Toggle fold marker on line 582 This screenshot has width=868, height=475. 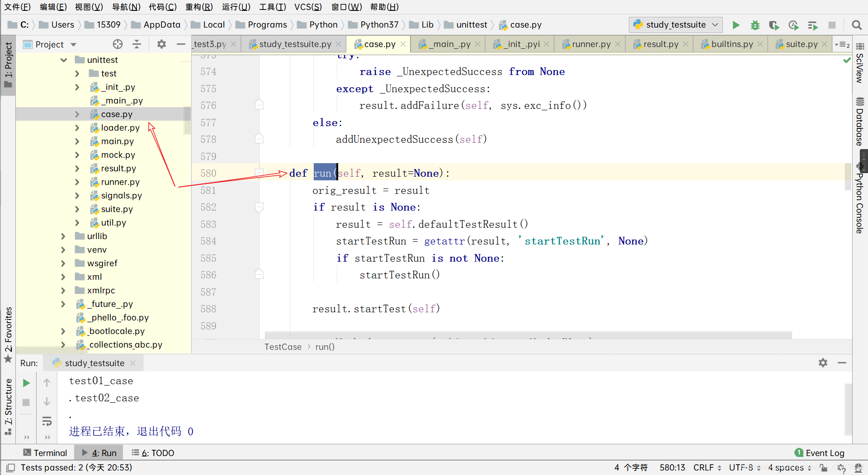coord(259,207)
